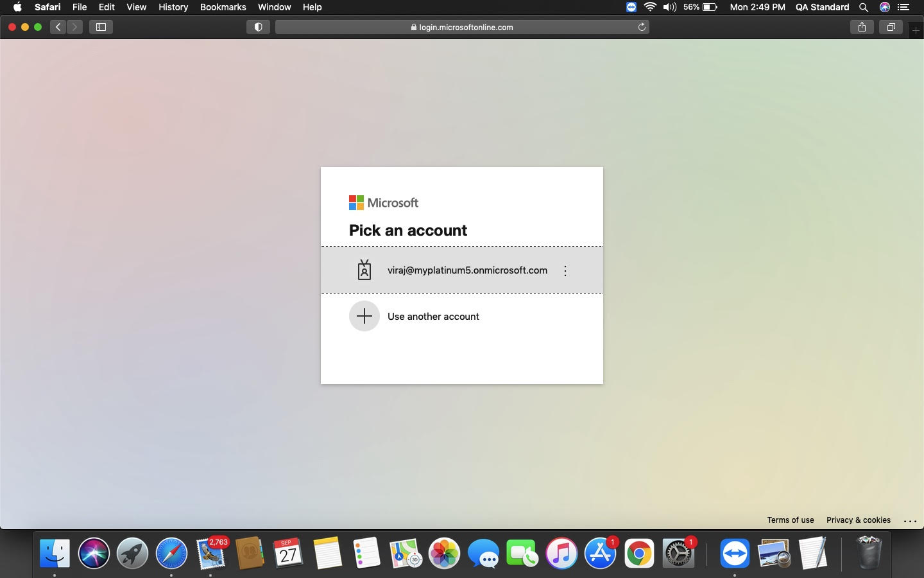The image size is (924, 578).
Task: Open the View menu
Action: tap(136, 7)
